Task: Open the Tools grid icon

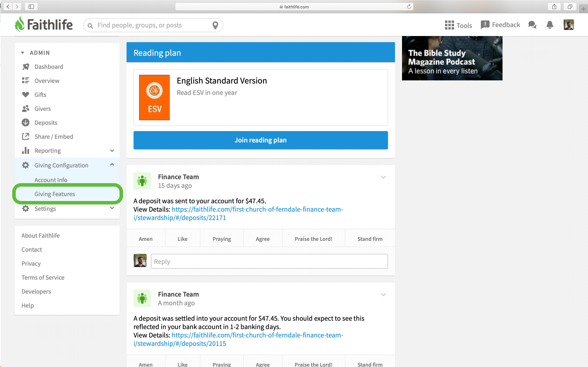Action: tap(449, 25)
